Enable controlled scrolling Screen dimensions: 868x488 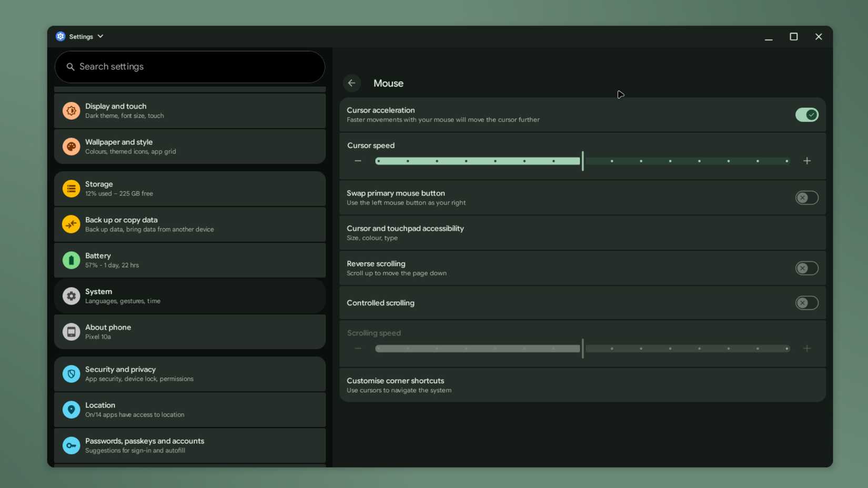click(806, 303)
